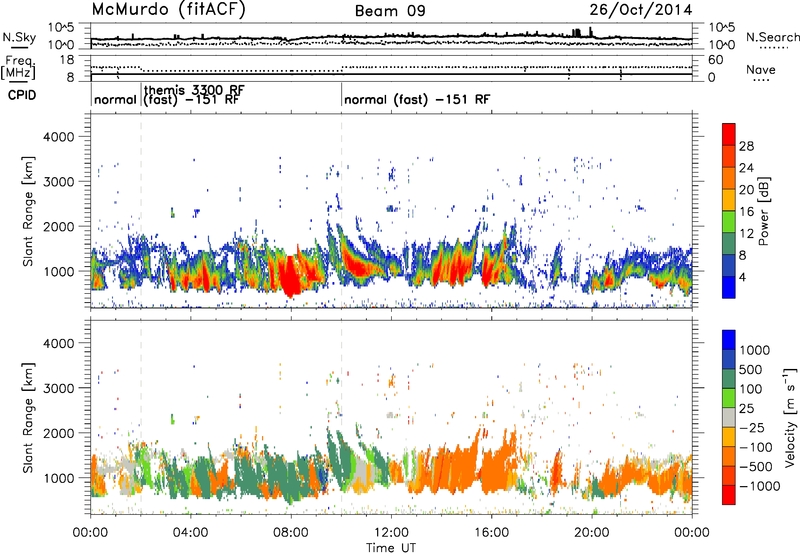
Task: Click the Velocity [m s-1] colorbar title
Action: coord(790,417)
